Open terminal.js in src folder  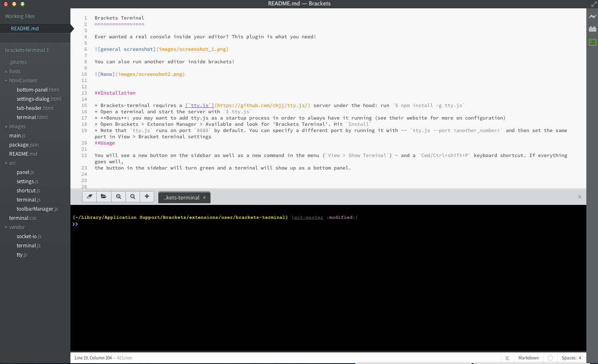coord(28,200)
